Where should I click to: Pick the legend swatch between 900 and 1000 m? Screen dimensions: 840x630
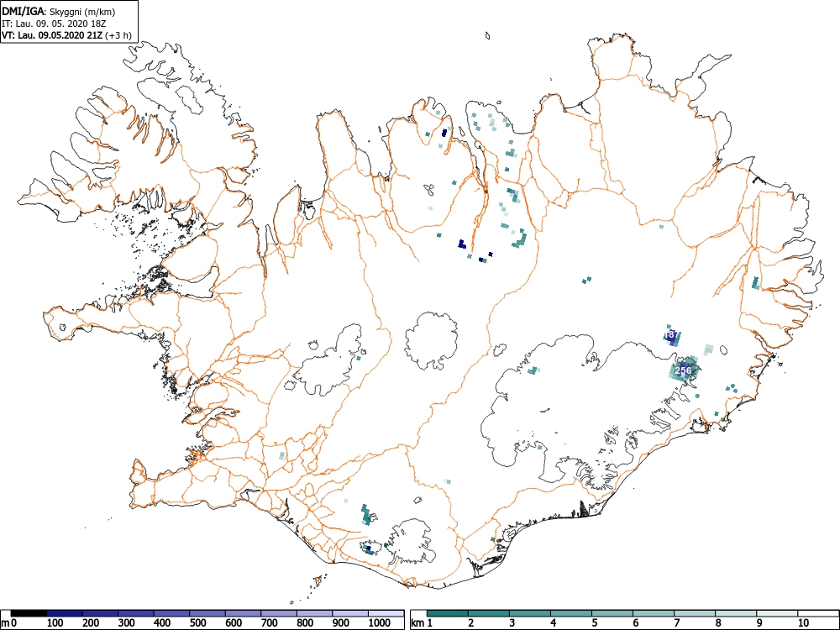350,613
